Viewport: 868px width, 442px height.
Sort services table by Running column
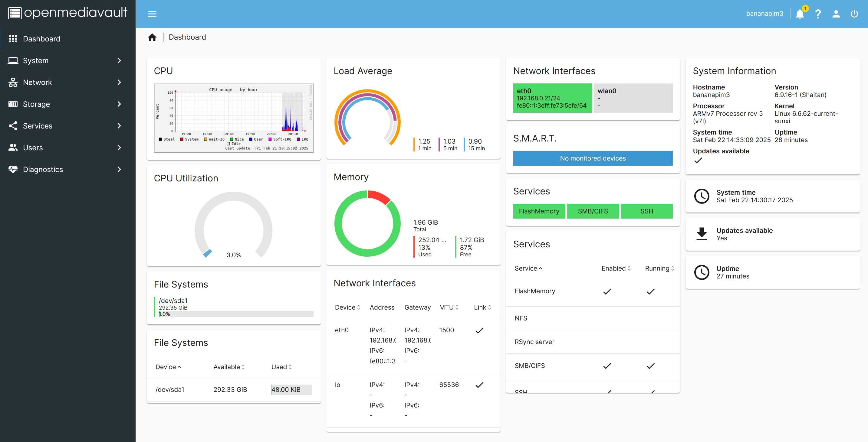(659, 268)
